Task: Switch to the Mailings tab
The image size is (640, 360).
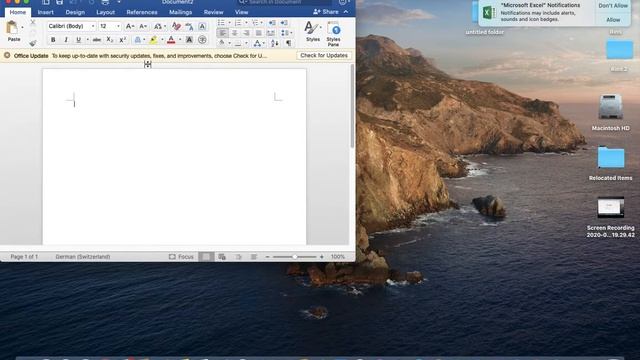Action: [180, 12]
